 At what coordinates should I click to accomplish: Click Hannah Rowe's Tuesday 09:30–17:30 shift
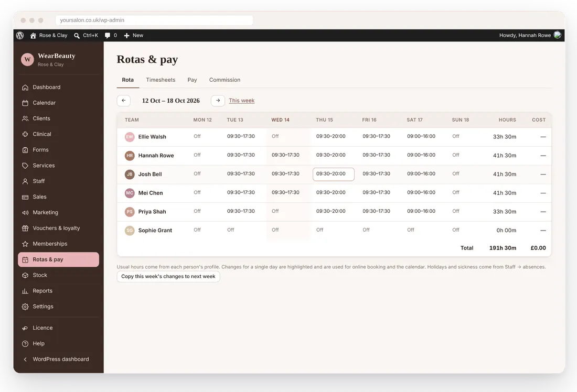(241, 155)
